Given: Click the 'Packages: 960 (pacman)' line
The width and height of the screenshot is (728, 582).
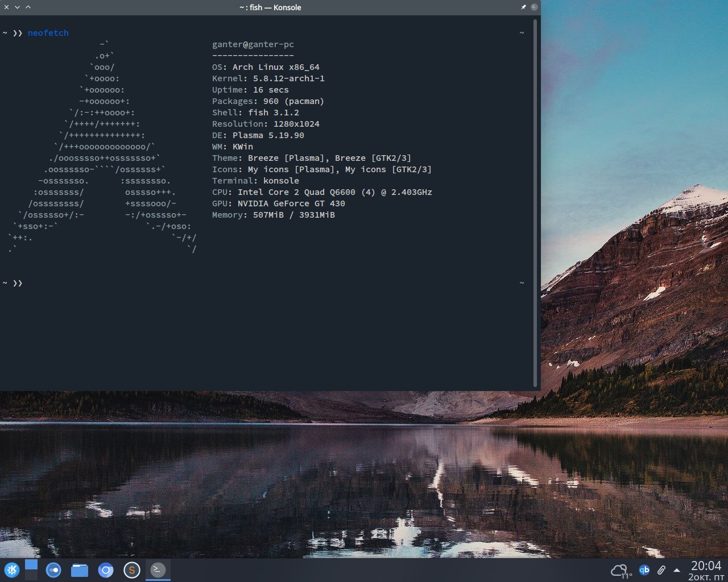Looking at the screenshot, I should 268,101.
